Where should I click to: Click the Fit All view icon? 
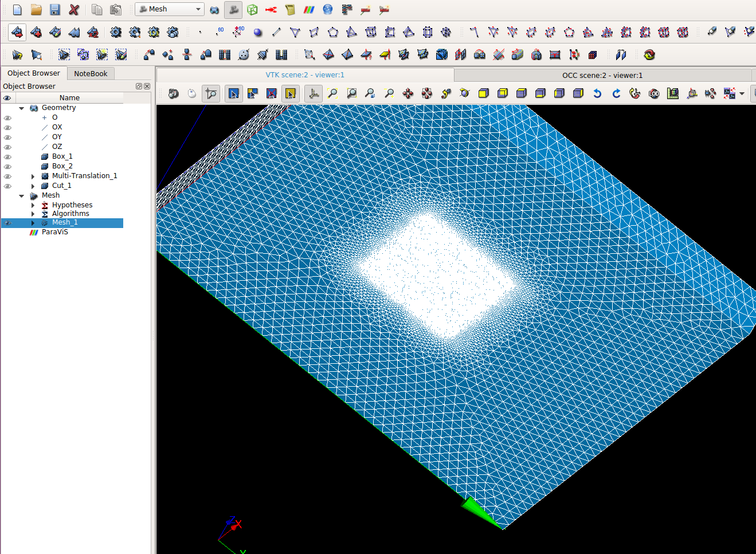(x=333, y=93)
